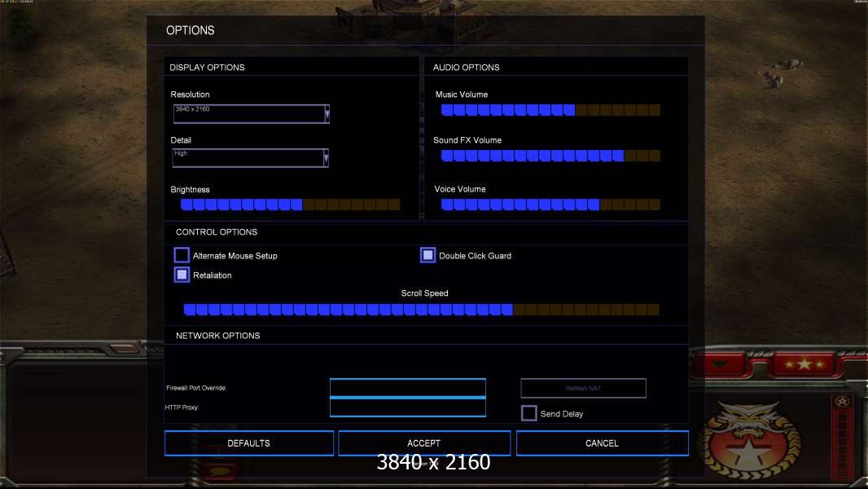Click the Firewall Port Override input field
Image resolution: width=868 pixels, height=489 pixels.
click(x=407, y=388)
